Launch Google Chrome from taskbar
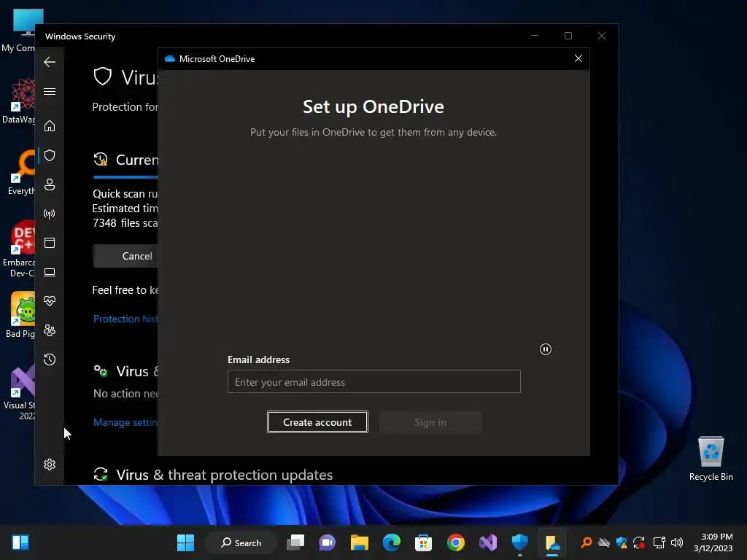This screenshot has width=747, height=560. [456, 542]
